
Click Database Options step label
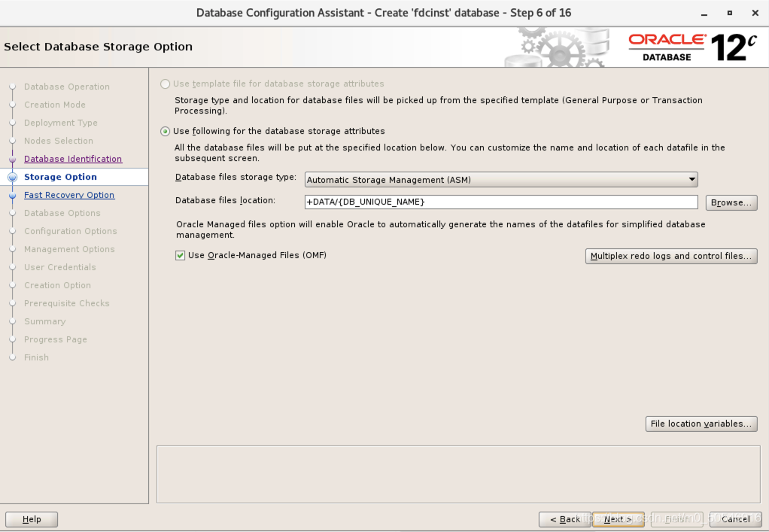click(x=62, y=213)
